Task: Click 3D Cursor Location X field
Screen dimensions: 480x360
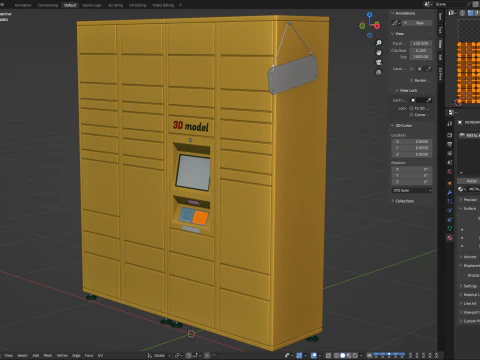Action: [412, 142]
